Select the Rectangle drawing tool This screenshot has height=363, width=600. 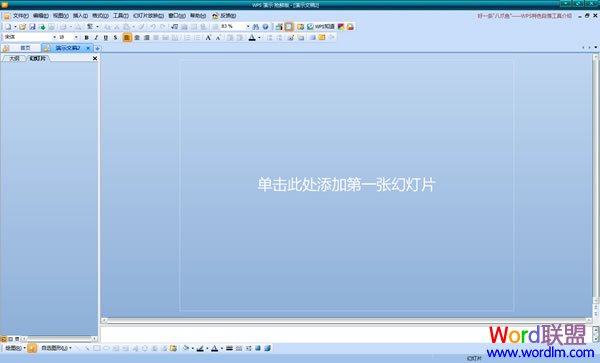(x=97, y=348)
